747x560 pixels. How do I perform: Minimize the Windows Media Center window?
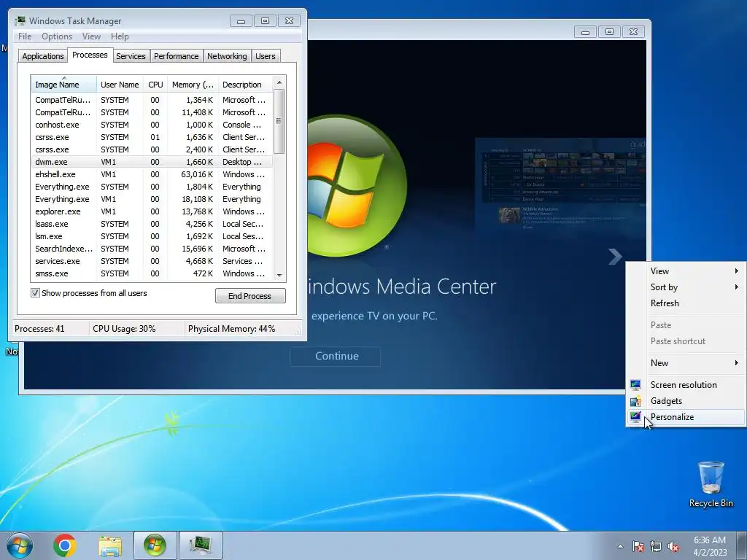click(x=586, y=32)
